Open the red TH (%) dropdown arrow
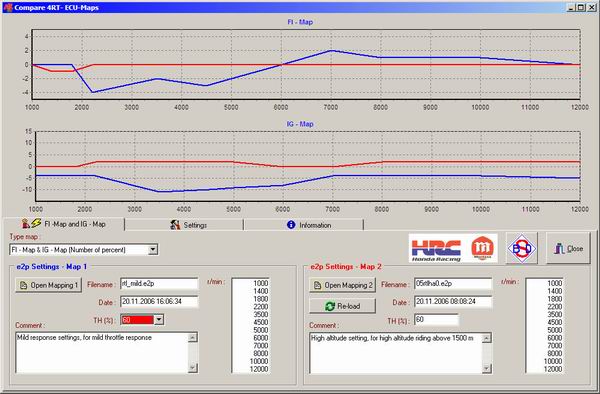This screenshot has height=394, width=600. coord(159,319)
